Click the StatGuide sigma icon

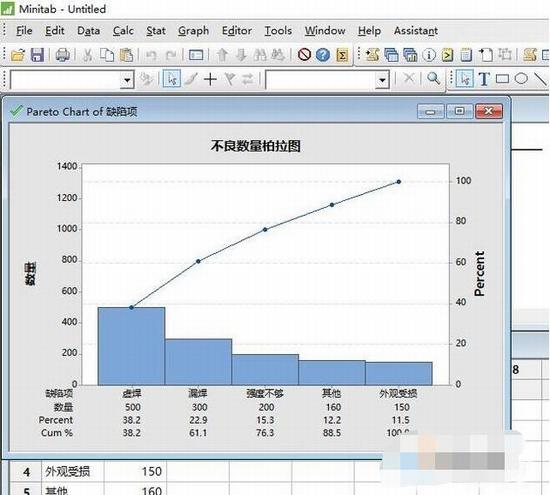[x=342, y=55]
